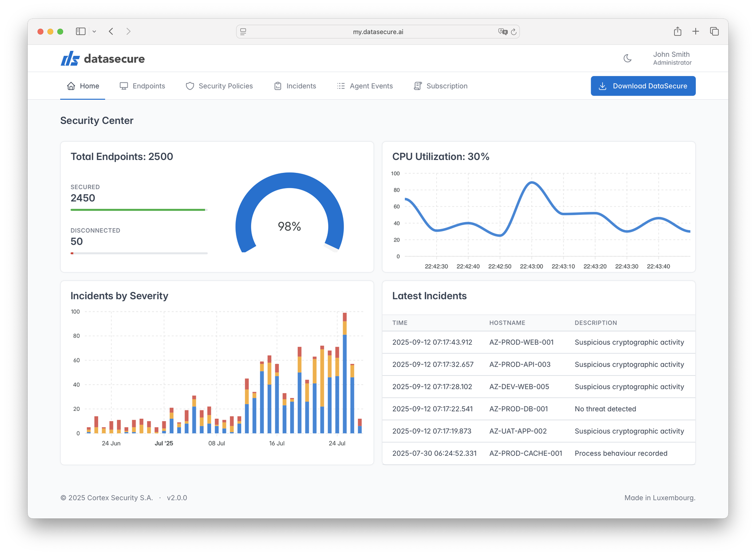The image size is (756, 555).
Task: Open a new browser tab
Action: pos(695,31)
